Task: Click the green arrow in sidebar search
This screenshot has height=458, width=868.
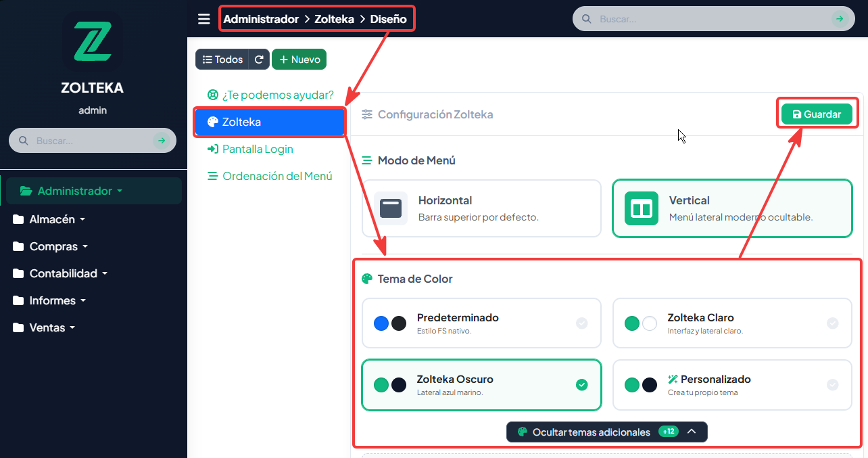Action: pyautogui.click(x=161, y=141)
